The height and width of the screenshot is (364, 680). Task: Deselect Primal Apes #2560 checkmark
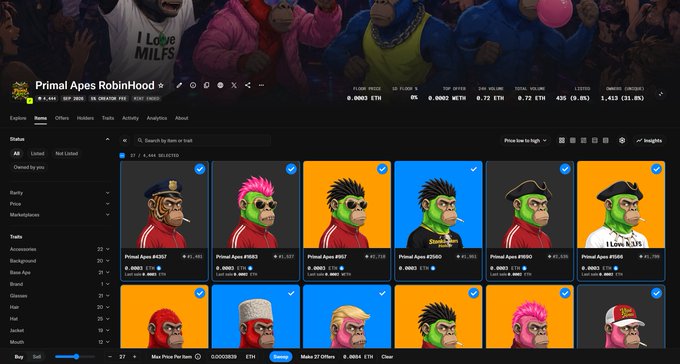474,169
